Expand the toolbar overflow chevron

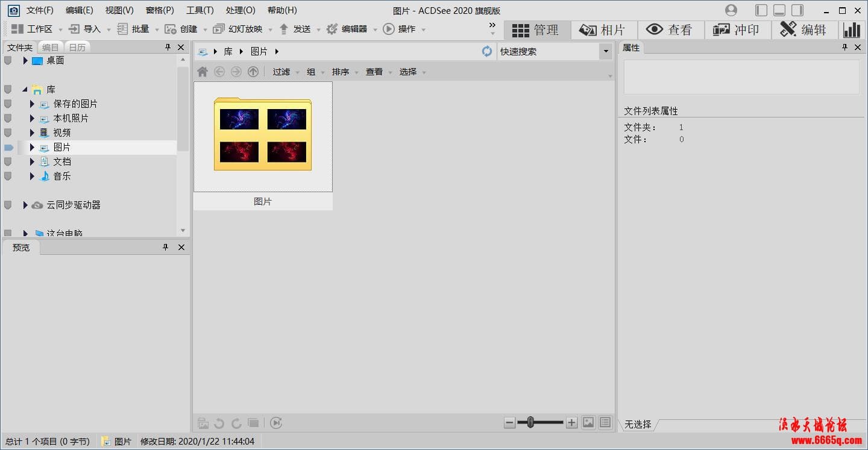(492, 25)
